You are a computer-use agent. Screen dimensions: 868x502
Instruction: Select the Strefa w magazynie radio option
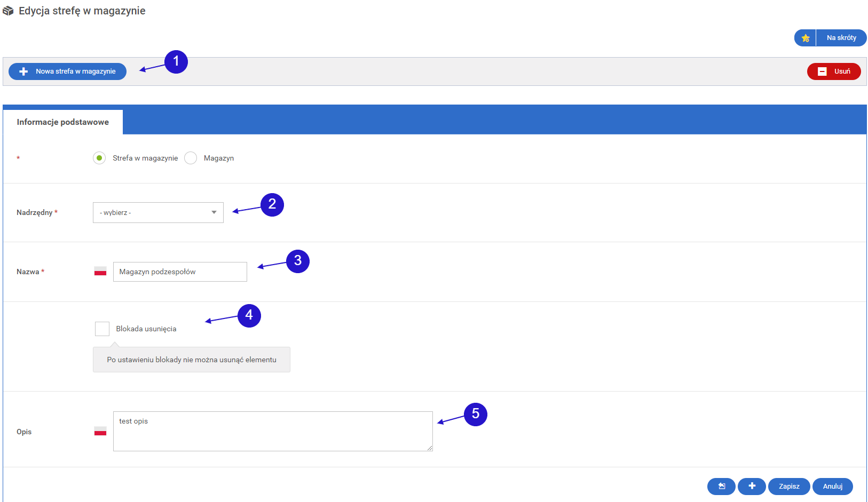point(99,158)
